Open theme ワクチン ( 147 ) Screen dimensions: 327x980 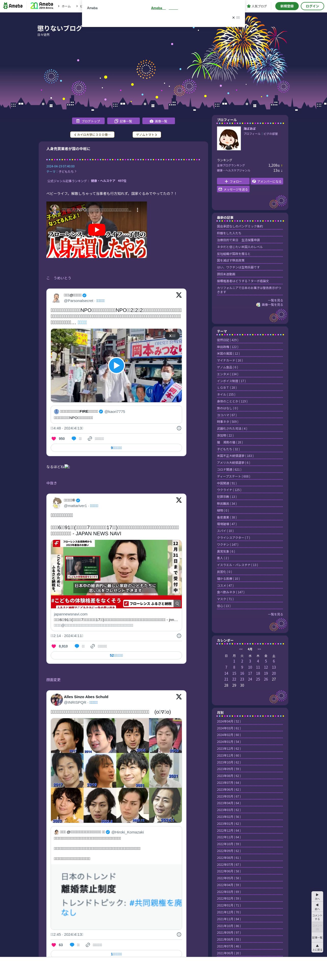pyautogui.click(x=227, y=544)
